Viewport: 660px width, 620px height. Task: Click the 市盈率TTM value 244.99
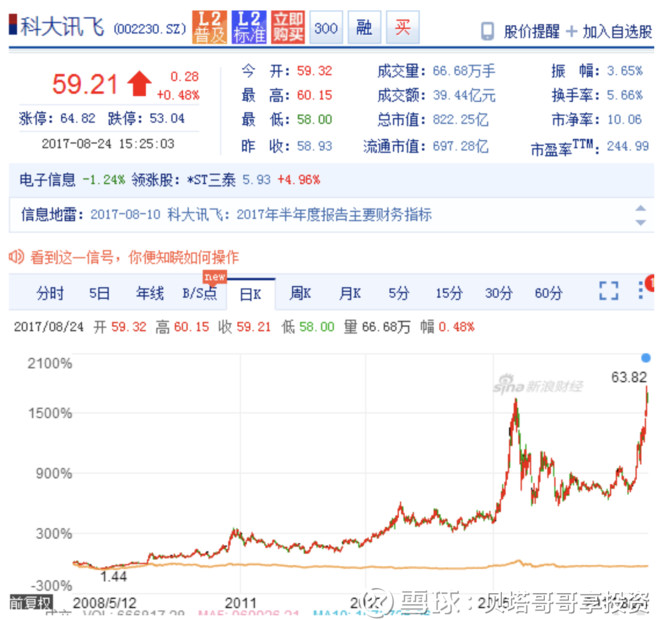[628, 146]
